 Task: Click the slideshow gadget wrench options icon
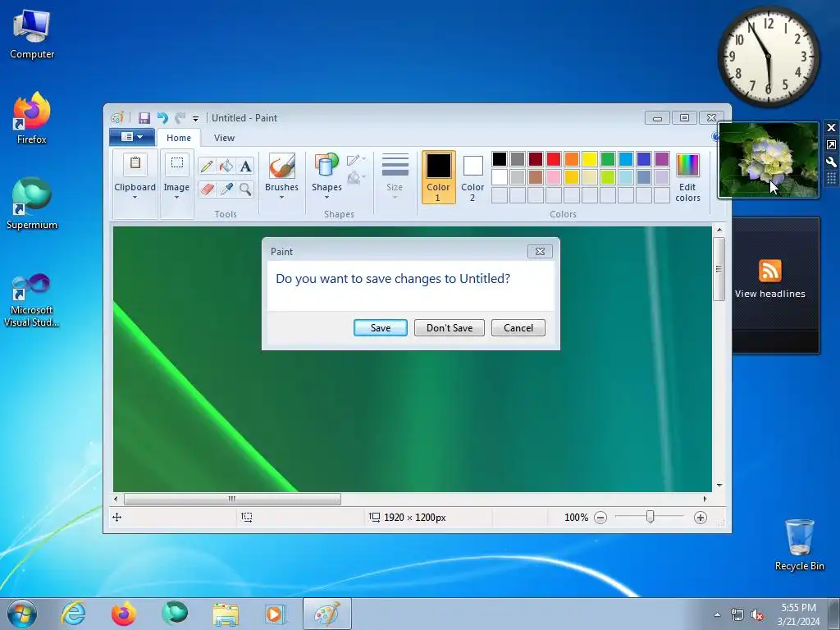pos(831,162)
